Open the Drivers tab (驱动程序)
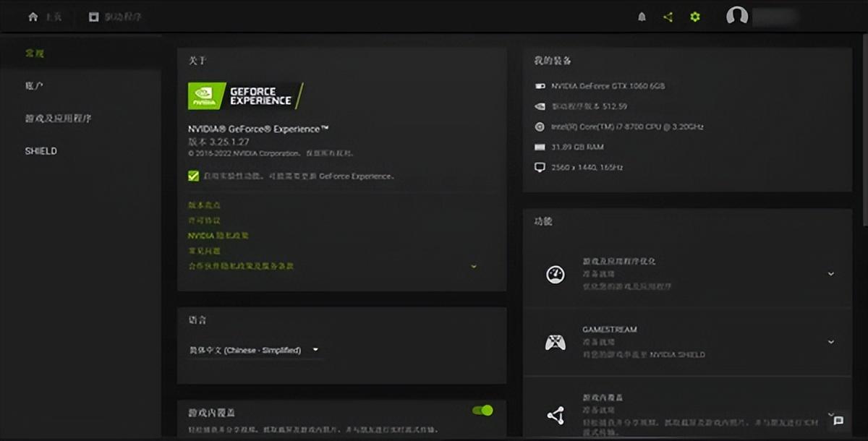868x441 pixels. click(x=115, y=17)
